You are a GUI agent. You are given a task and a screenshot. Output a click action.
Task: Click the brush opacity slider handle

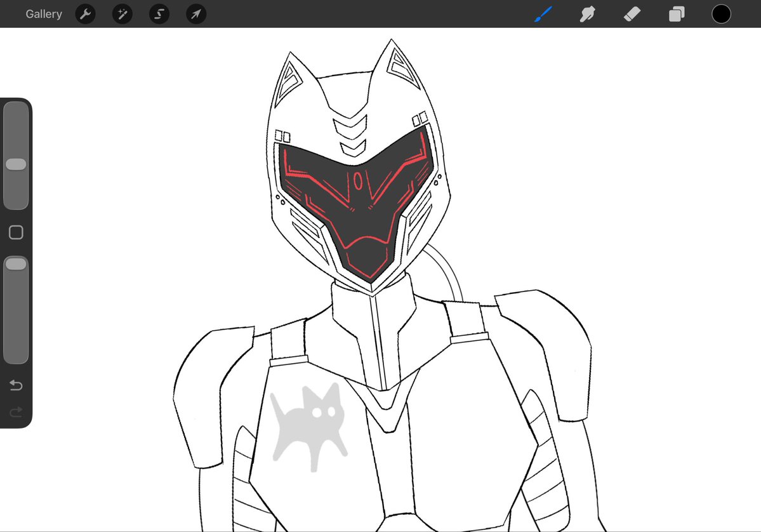[x=16, y=263]
